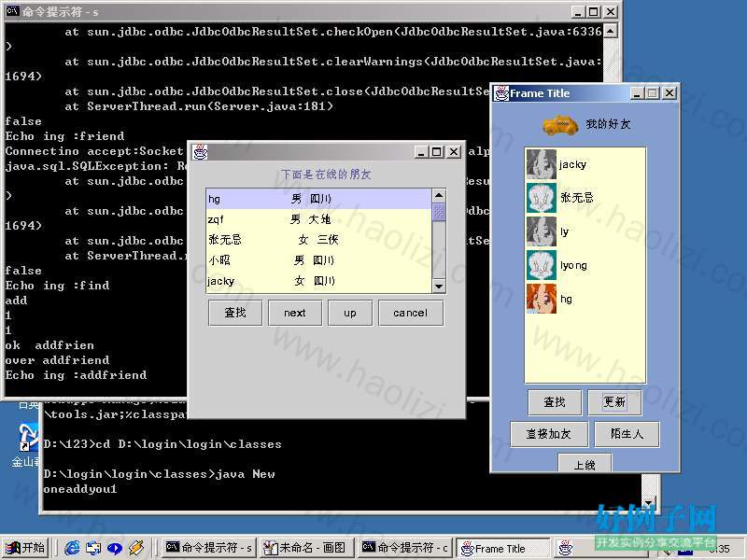
Task: Select lyong's avatar in friends list
Action: coord(542,265)
